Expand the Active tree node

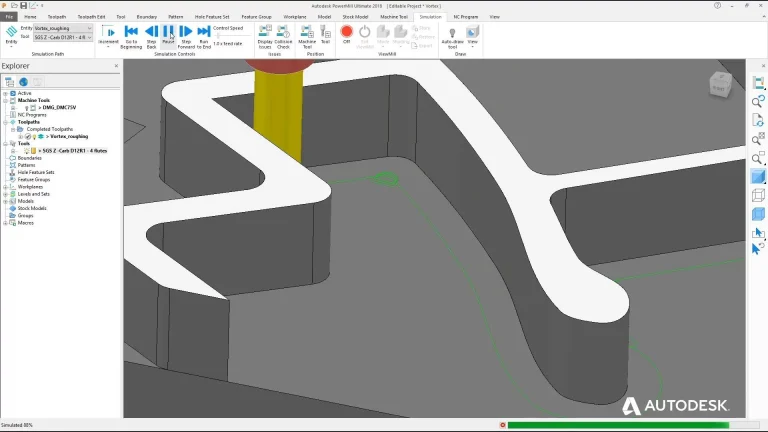click(5, 93)
